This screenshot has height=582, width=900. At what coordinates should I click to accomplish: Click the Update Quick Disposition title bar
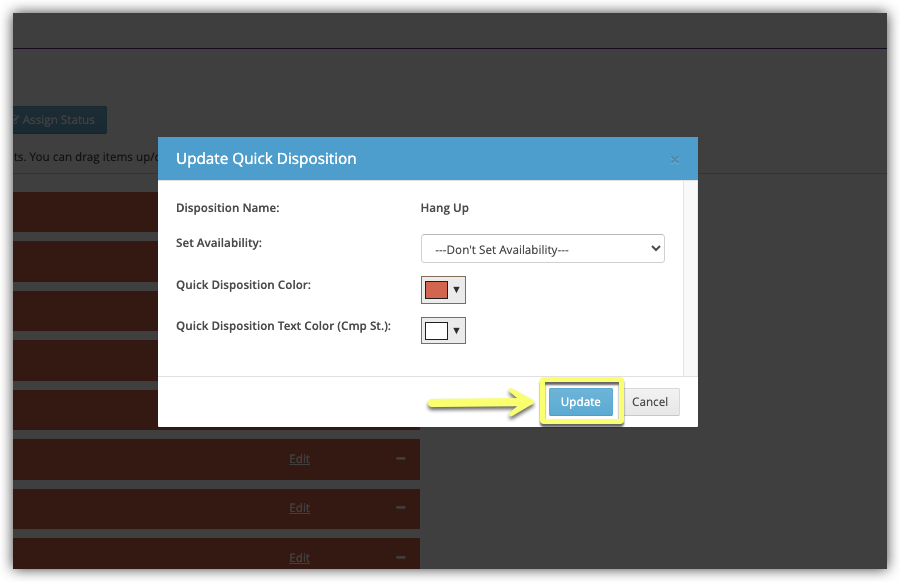(x=400, y=159)
